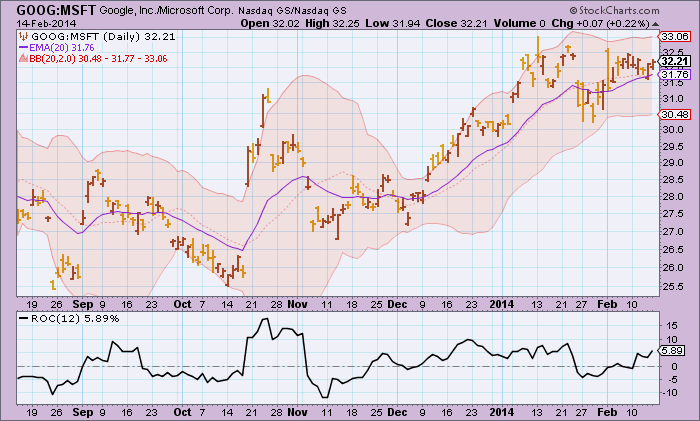Click the 30.0 price axis label
The height and width of the screenshot is (421, 700).
pos(673,129)
